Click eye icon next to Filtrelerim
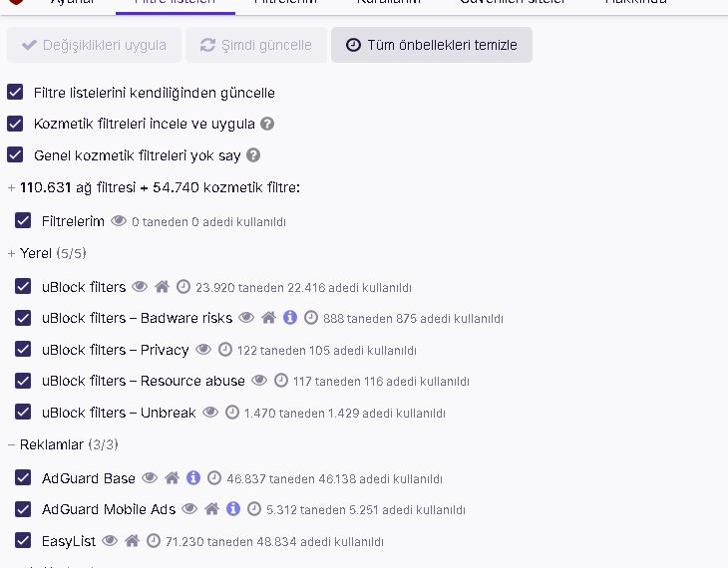728x568 pixels. pyautogui.click(x=119, y=221)
